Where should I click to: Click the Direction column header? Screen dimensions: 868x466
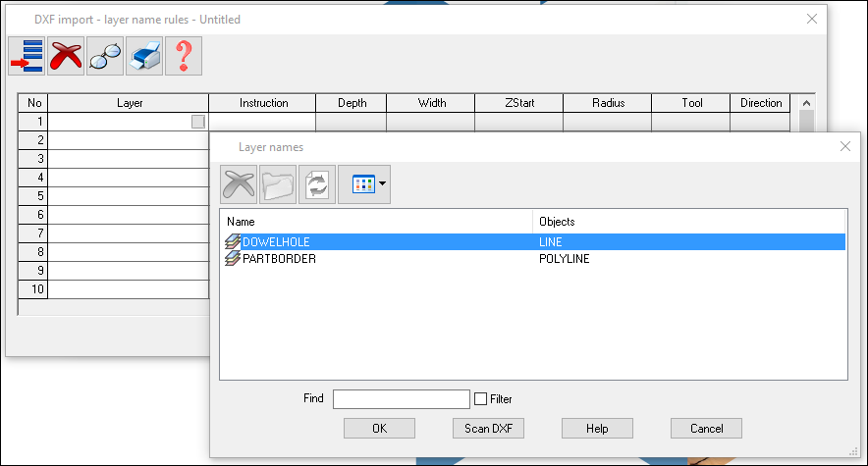point(761,103)
